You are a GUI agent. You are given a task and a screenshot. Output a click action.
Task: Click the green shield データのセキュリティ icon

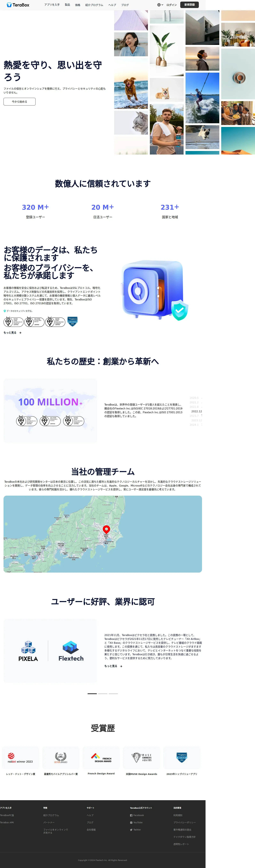tap(5, 311)
